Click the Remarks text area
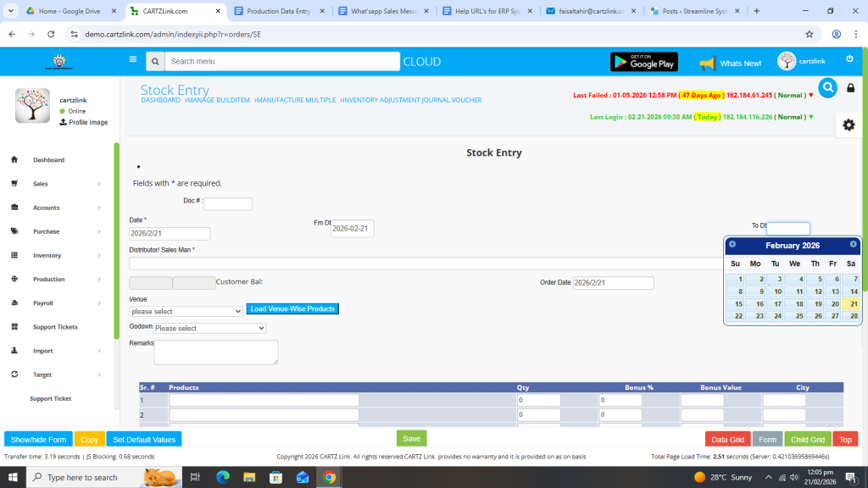 tap(215, 352)
